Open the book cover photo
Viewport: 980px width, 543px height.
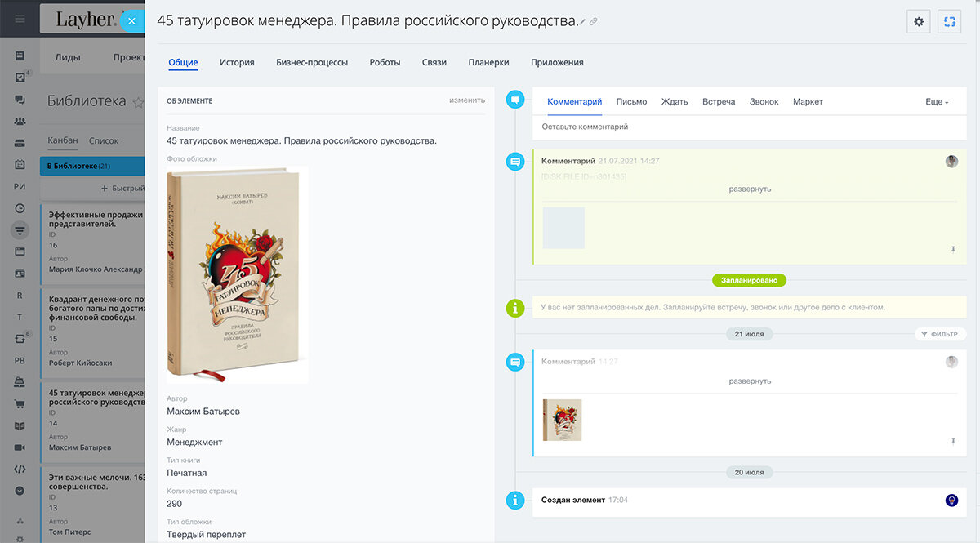[x=238, y=275]
